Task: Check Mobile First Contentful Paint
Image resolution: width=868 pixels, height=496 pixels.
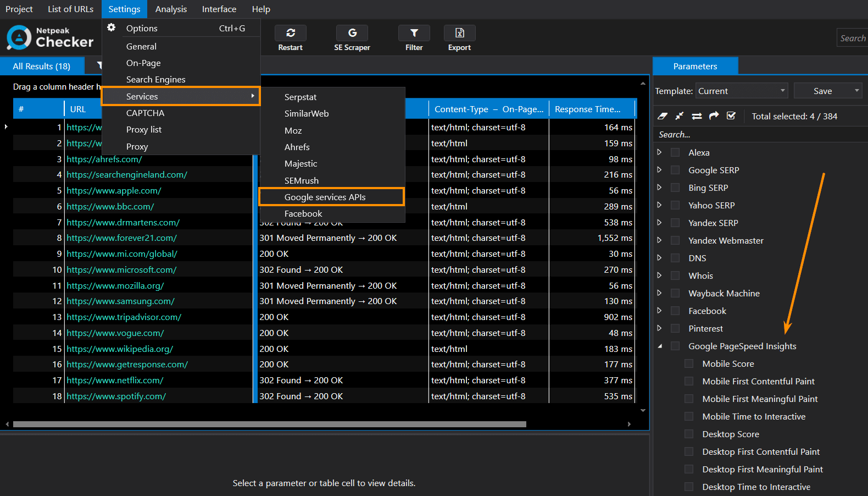Action: (x=689, y=381)
